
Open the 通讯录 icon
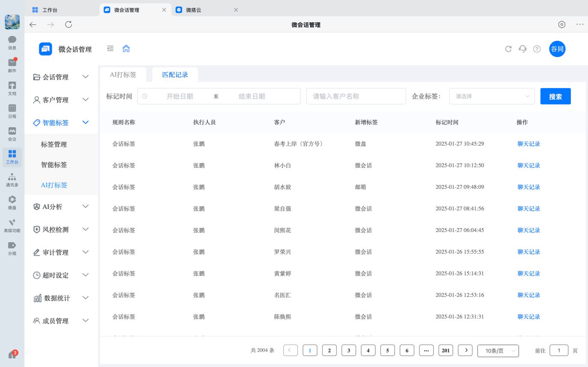click(x=12, y=177)
